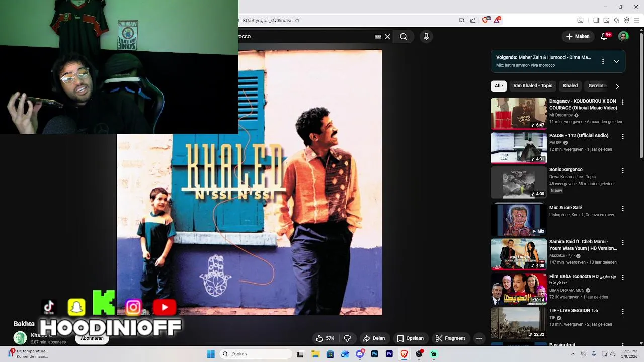Screen dimensions: 644x362
Task: Start voice search with the microphone icon
Action: point(426,36)
